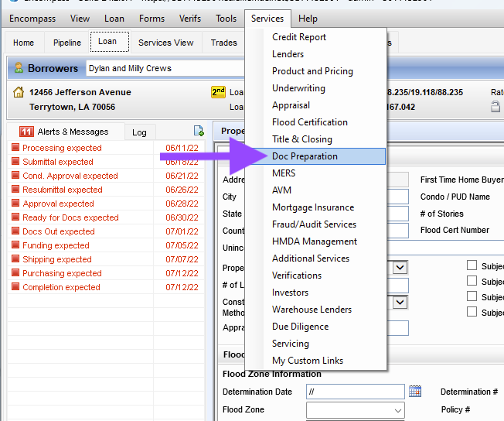Select AVM menu item

tap(315, 190)
